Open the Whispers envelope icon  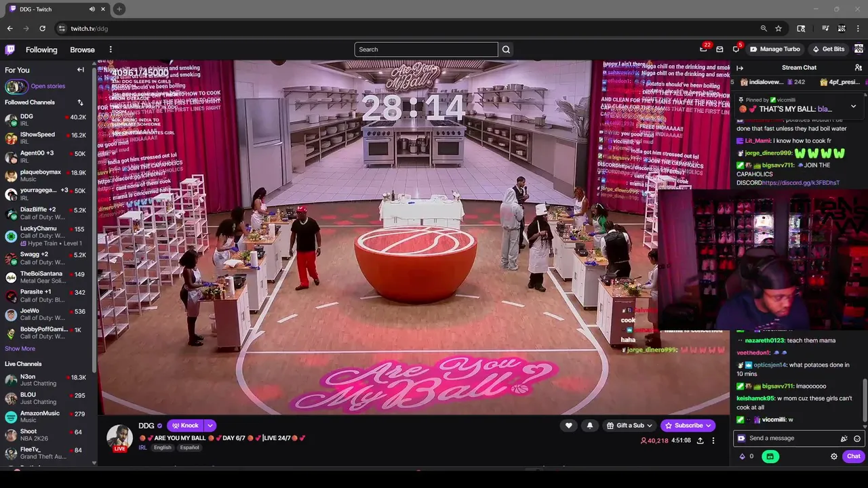[x=719, y=49]
